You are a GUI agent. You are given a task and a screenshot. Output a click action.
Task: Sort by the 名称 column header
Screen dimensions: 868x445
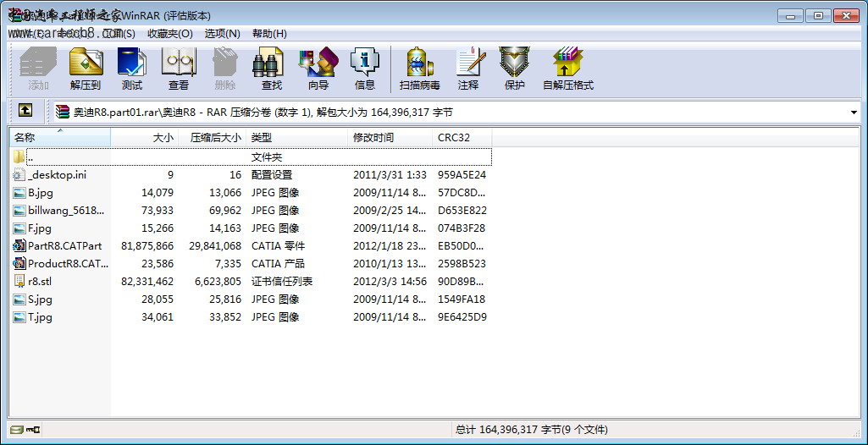[x=60, y=138]
